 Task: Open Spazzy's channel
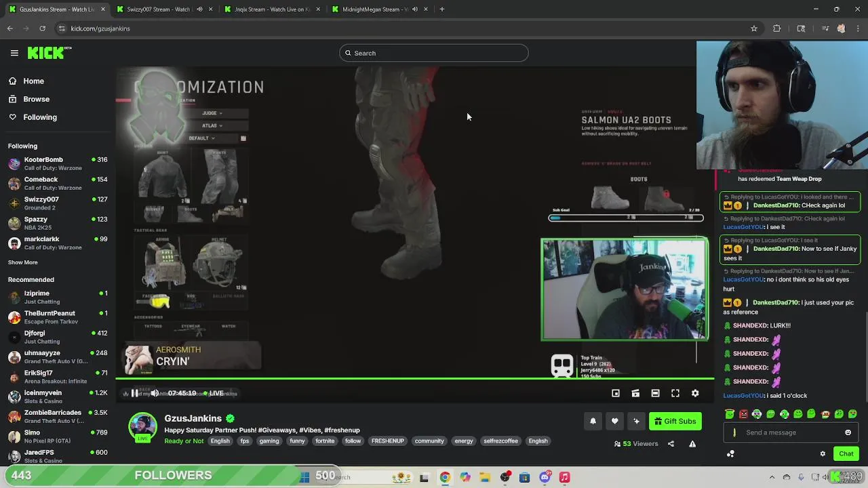click(58, 223)
